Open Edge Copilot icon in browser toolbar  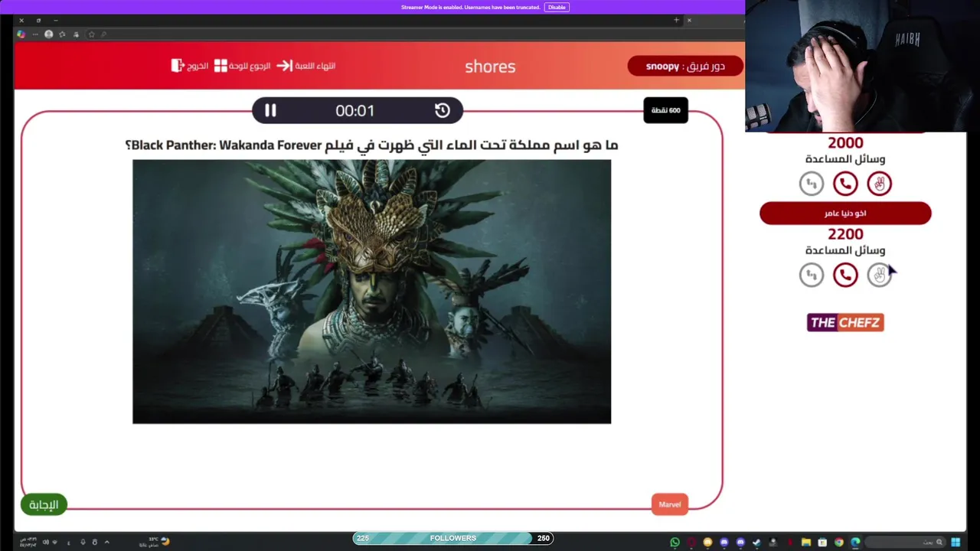click(x=21, y=34)
